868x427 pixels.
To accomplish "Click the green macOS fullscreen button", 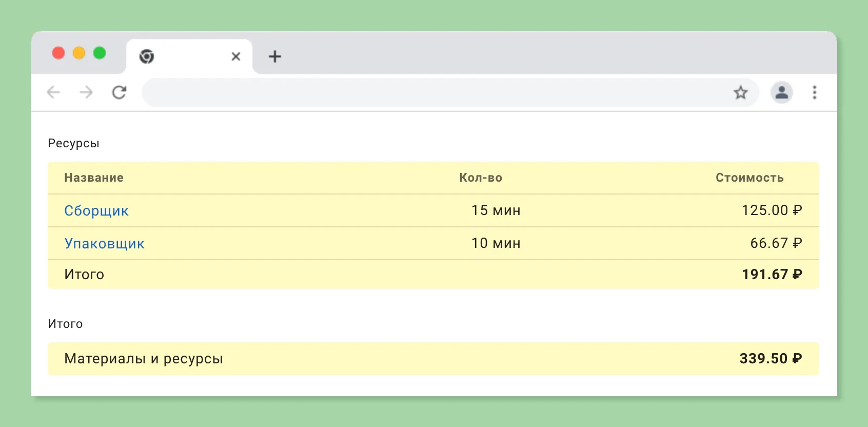I will (100, 53).
